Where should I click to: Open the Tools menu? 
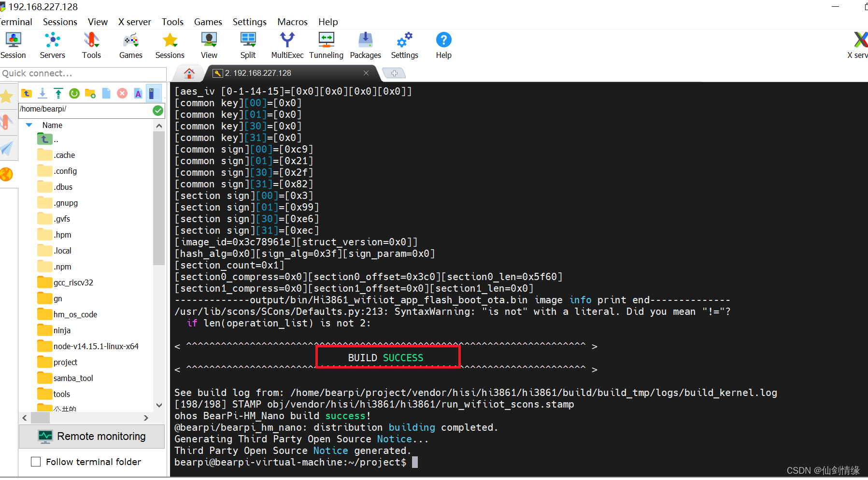[172, 22]
